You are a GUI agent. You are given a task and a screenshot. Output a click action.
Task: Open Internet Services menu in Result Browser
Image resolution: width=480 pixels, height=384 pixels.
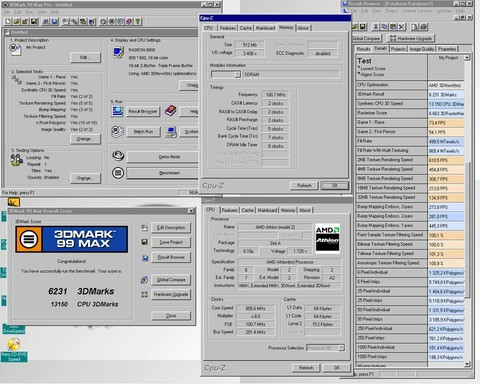pyautogui.click(x=417, y=11)
